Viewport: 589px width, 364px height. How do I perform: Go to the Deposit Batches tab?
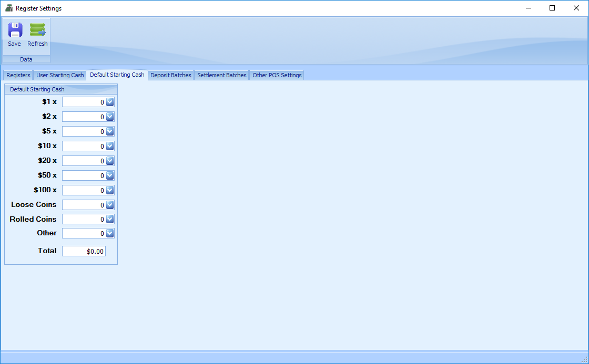(171, 75)
